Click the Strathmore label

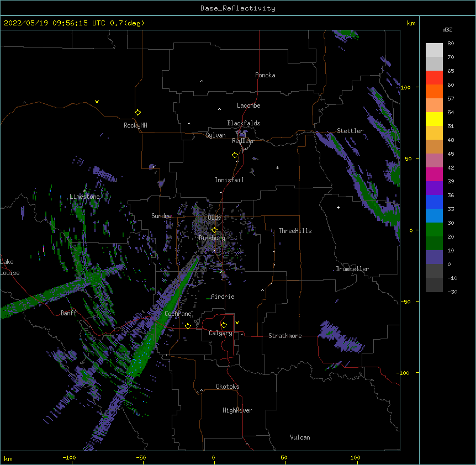coord(285,336)
